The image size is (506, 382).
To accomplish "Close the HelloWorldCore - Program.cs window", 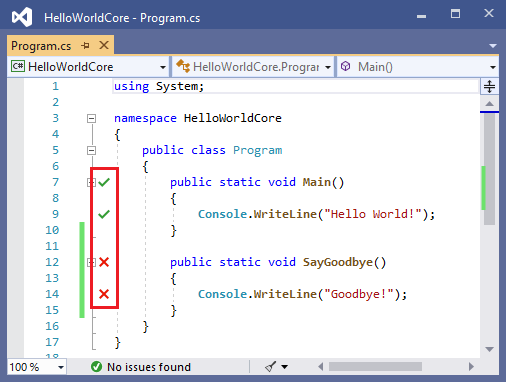I will tap(489, 13).
